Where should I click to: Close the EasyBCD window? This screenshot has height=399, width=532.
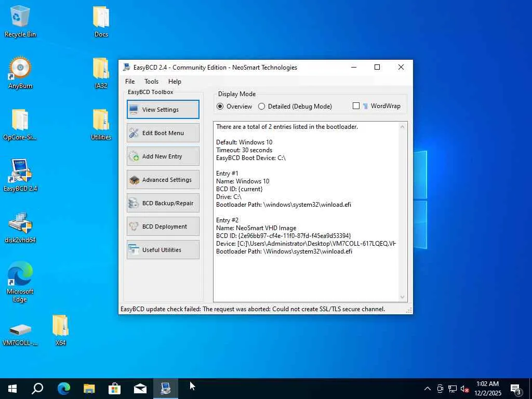coord(401,67)
